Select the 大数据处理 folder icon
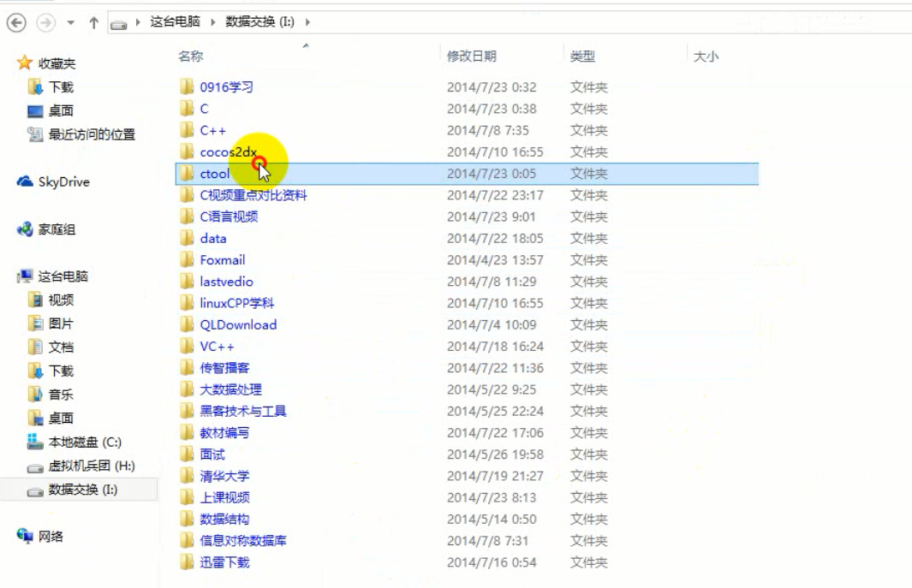 pos(187,389)
